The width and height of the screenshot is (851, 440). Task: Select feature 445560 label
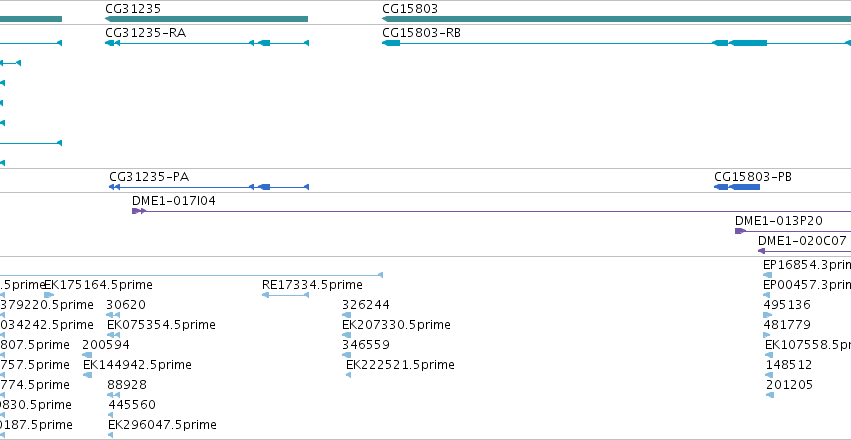pyautogui.click(x=132, y=405)
